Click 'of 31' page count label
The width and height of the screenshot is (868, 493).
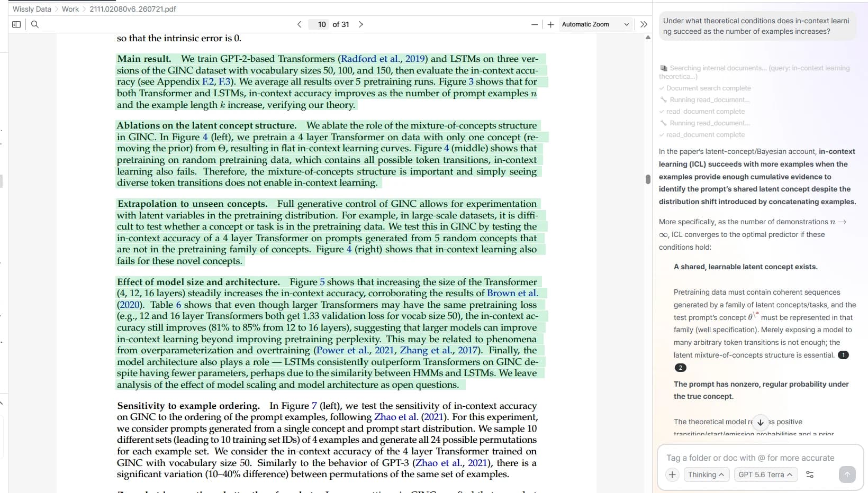point(341,24)
